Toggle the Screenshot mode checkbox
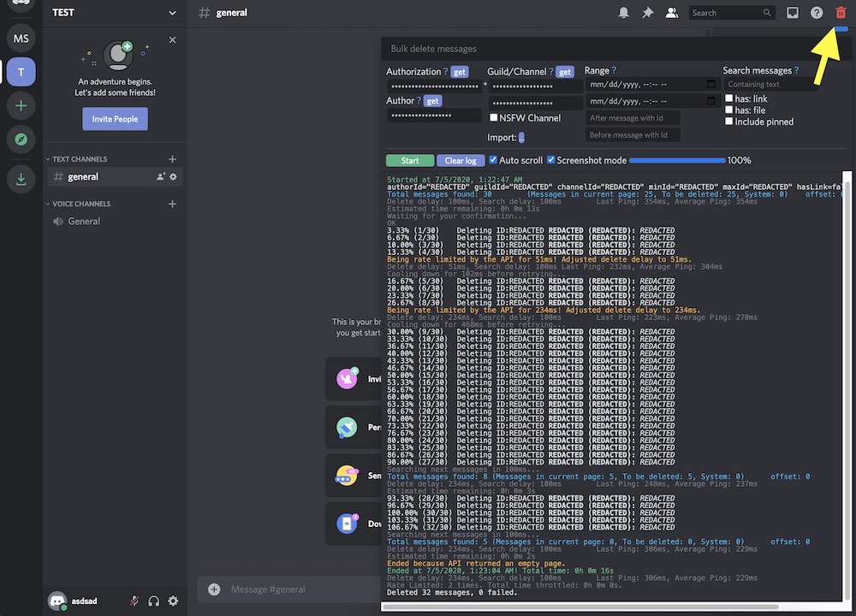This screenshot has width=856, height=616. (552, 160)
